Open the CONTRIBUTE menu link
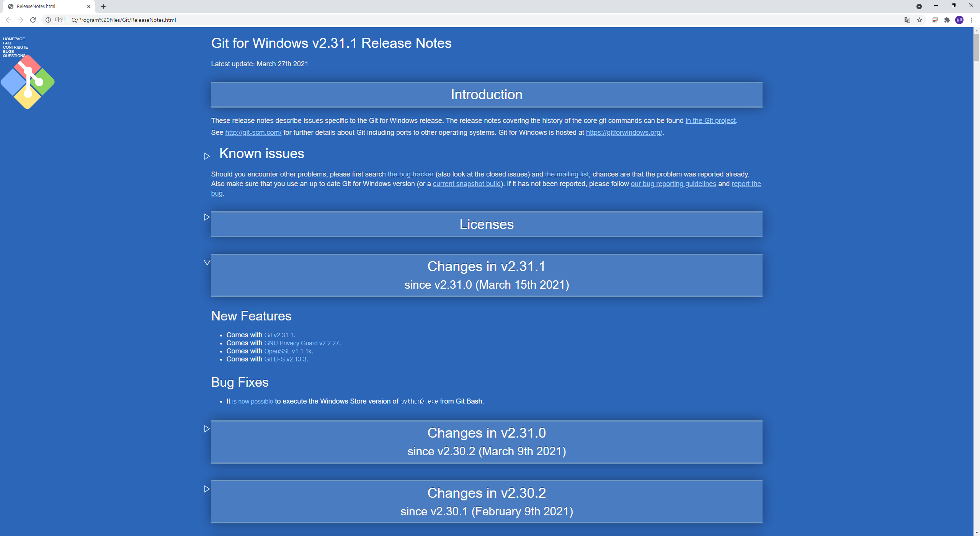 click(x=15, y=47)
